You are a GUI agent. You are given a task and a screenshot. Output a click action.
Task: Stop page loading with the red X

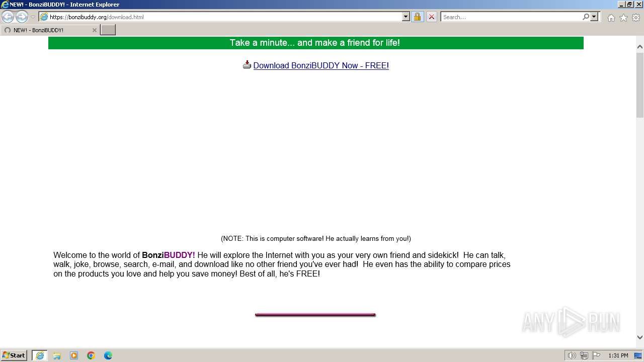click(431, 17)
